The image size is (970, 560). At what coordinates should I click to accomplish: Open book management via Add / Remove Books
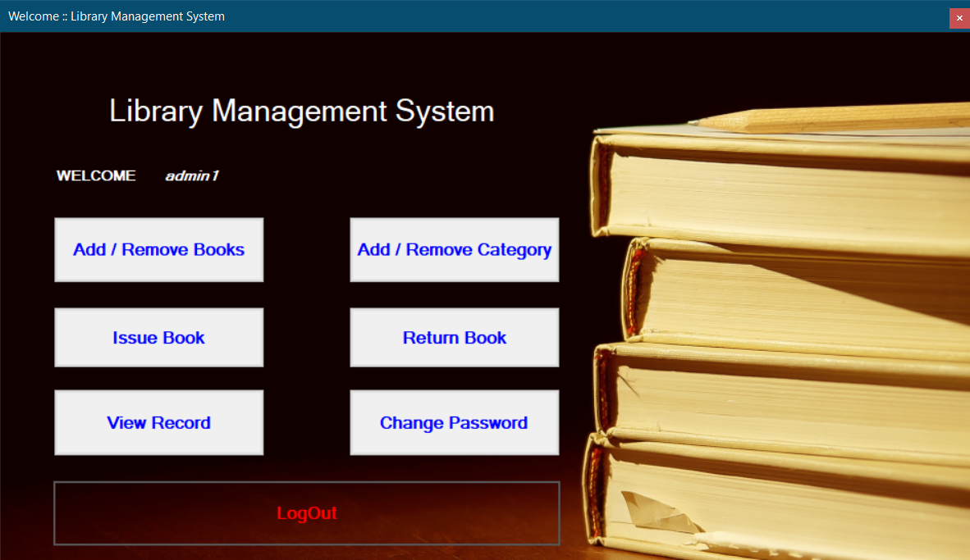tap(158, 249)
